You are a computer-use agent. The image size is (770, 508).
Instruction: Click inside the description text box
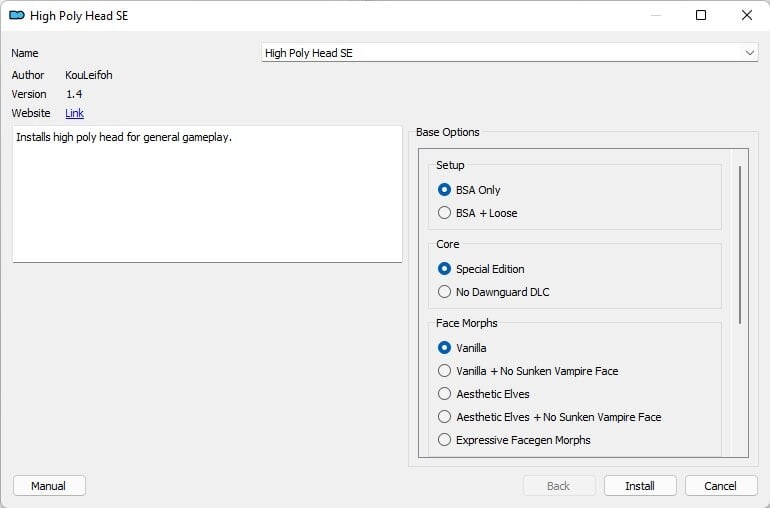coord(207,194)
